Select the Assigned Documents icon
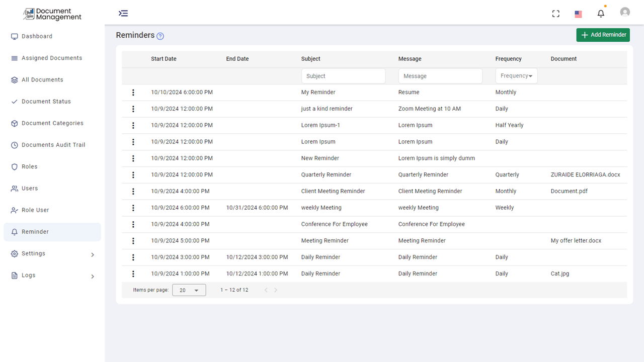Viewport: 644px width, 362px height. (14, 58)
